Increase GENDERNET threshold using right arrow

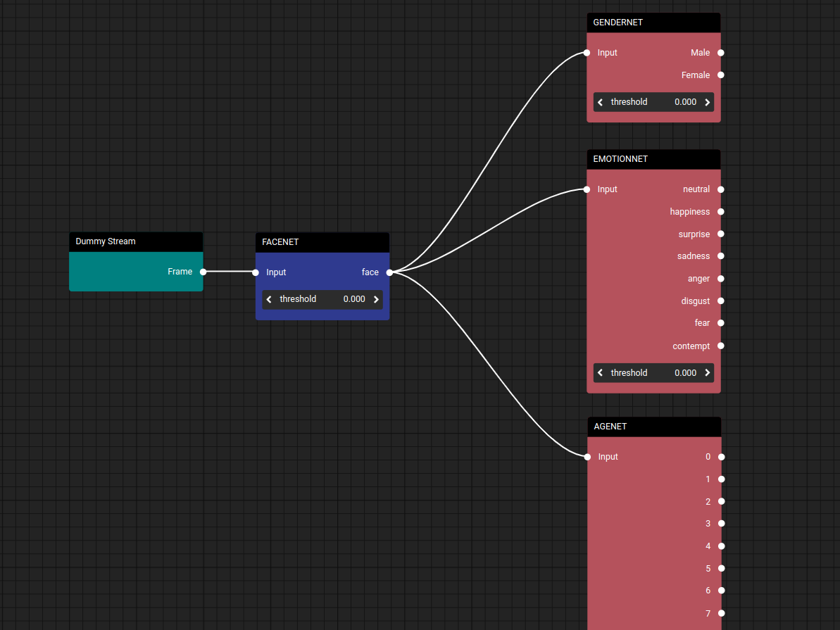click(707, 102)
